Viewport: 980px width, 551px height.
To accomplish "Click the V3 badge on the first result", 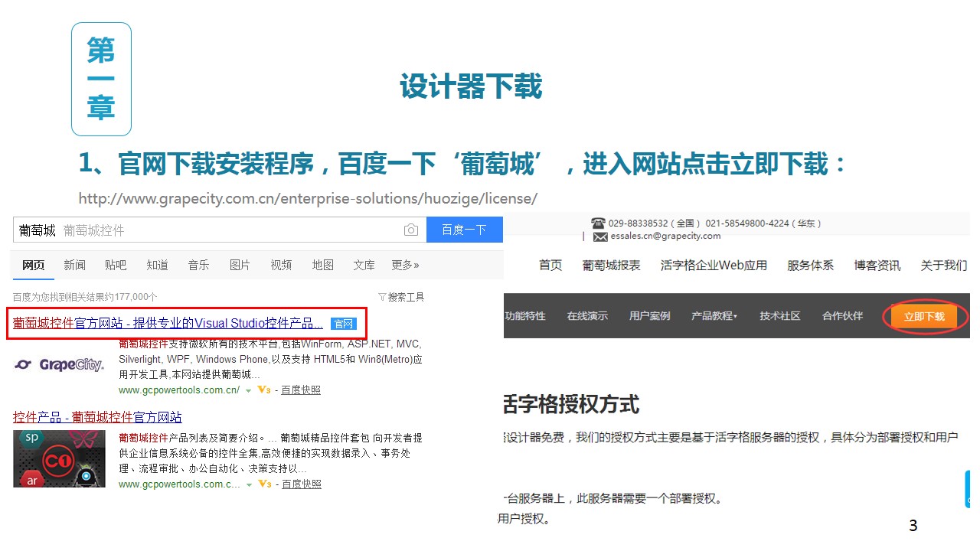I will point(264,390).
